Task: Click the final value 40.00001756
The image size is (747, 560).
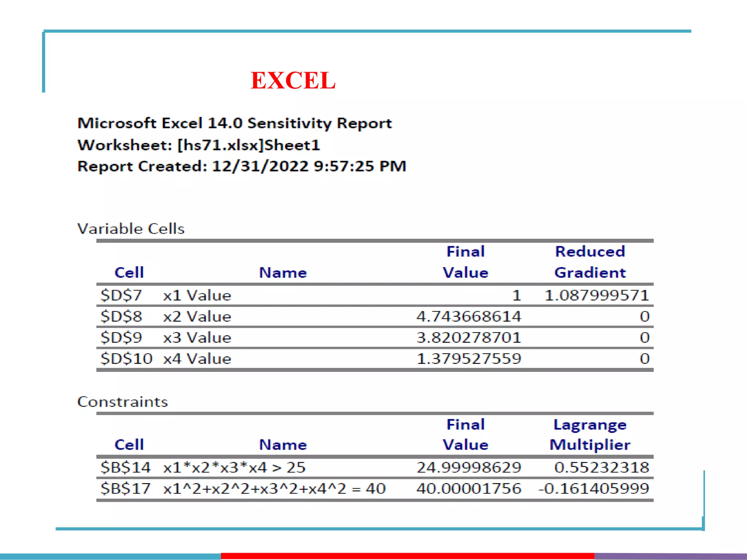Action: tap(469, 489)
